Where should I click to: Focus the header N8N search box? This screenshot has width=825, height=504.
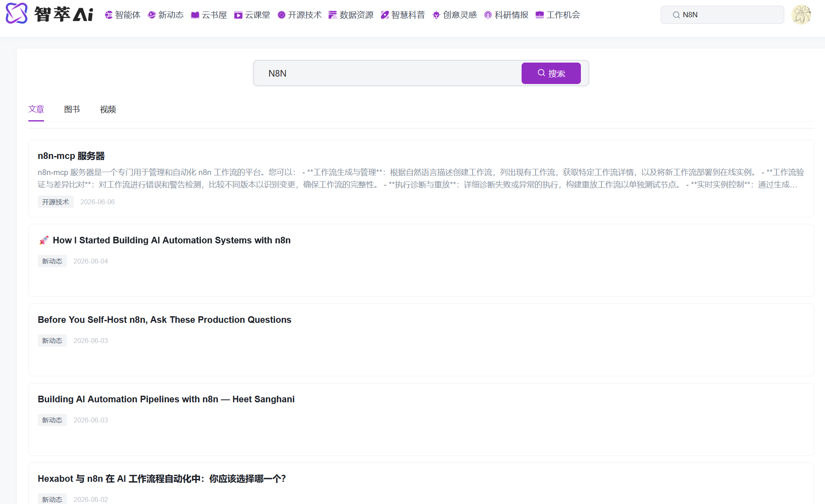(x=722, y=15)
